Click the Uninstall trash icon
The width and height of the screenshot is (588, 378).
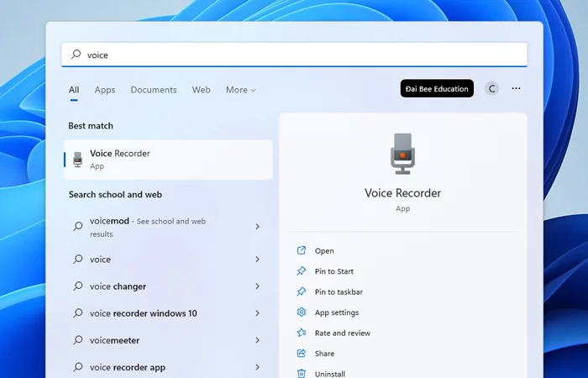[x=302, y=373]
